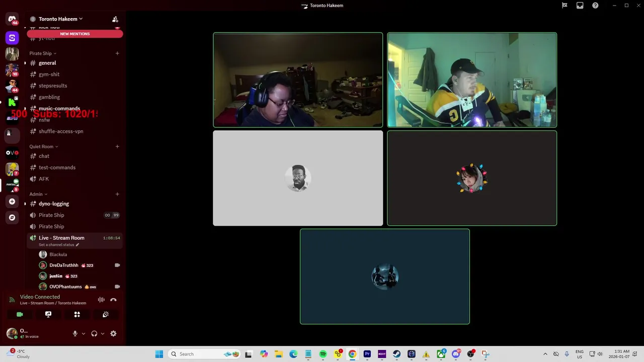Click Add a Server plus icon

point(12,202)
